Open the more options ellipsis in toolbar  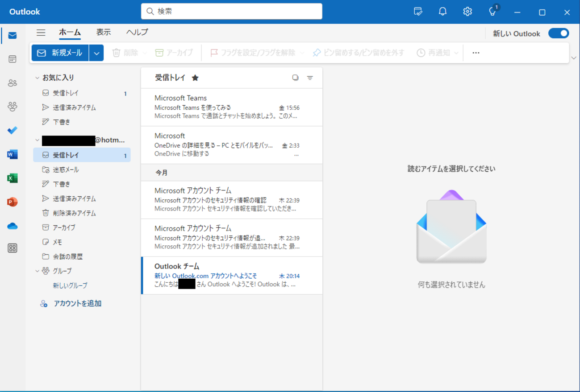point(476,53)
